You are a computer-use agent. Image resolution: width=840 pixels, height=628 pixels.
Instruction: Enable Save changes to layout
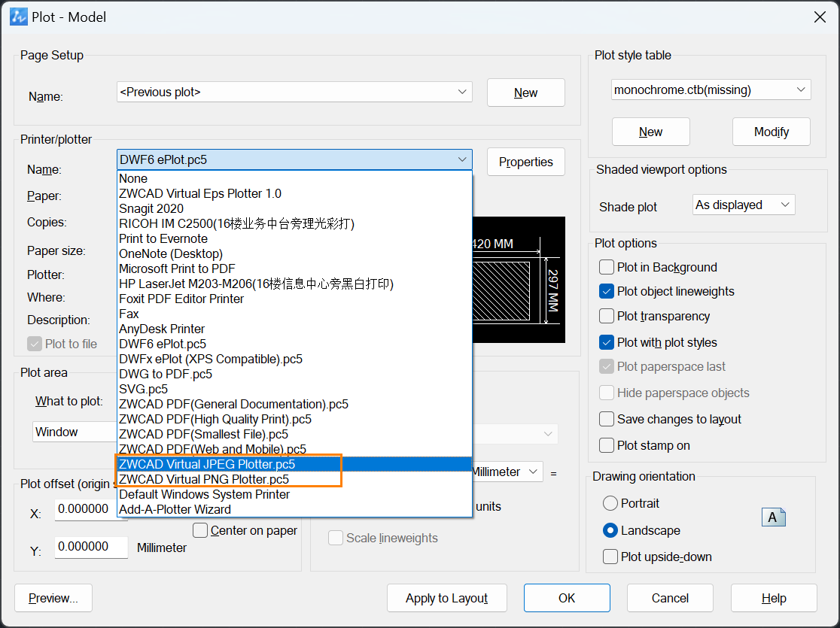(607, 419)
